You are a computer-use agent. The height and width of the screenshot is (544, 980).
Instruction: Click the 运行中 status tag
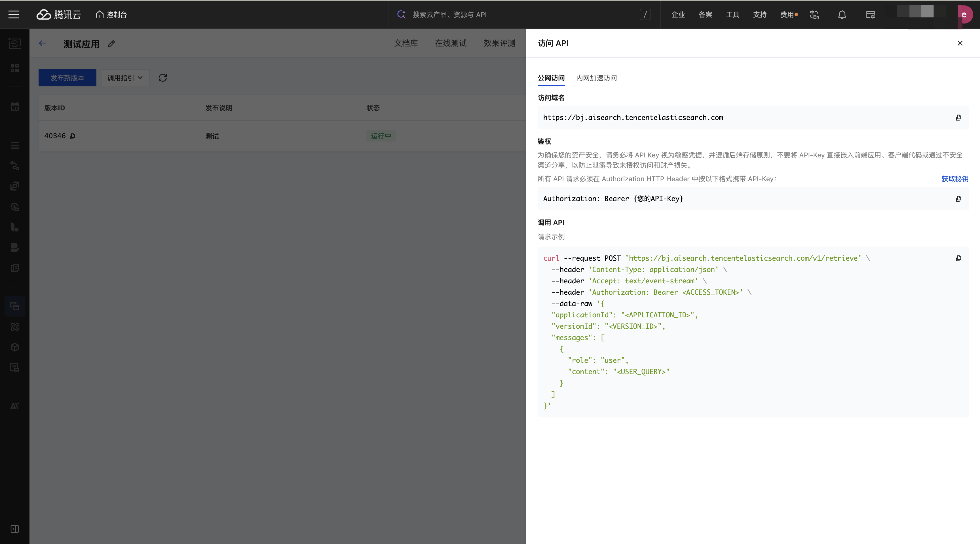381,136
